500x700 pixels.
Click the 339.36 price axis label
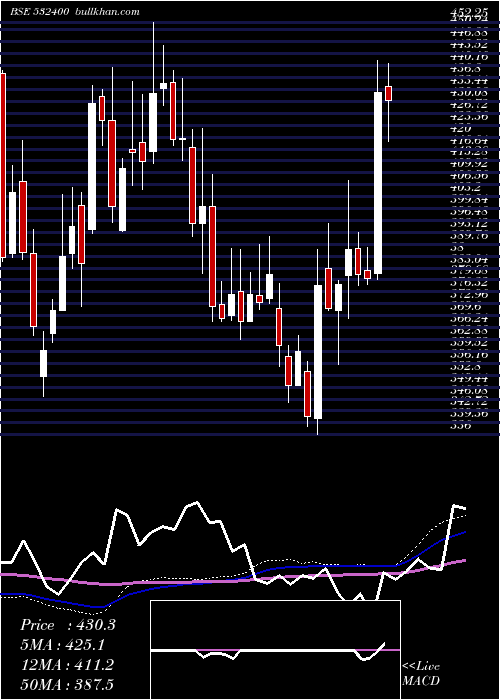coord(468,414)
